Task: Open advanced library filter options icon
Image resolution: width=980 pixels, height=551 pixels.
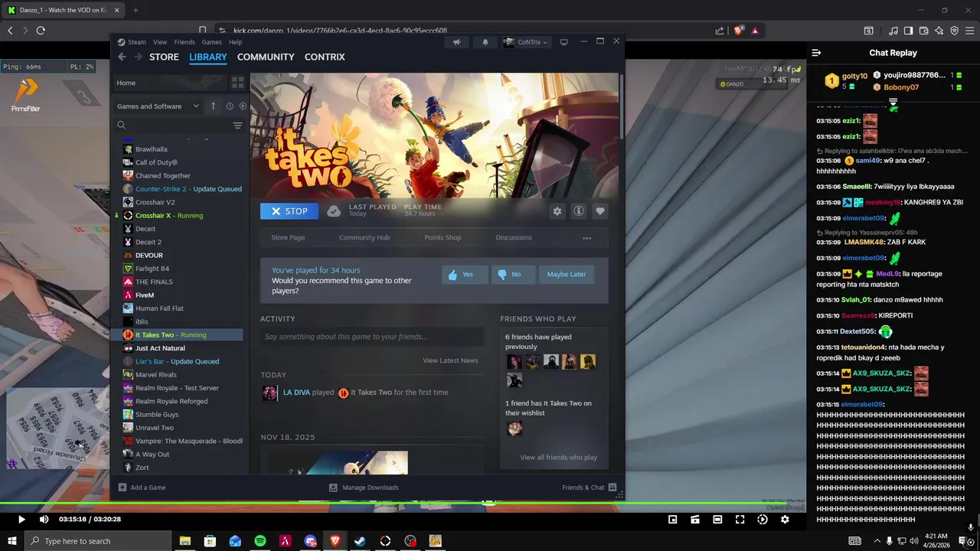Action: tap(237, 126)
